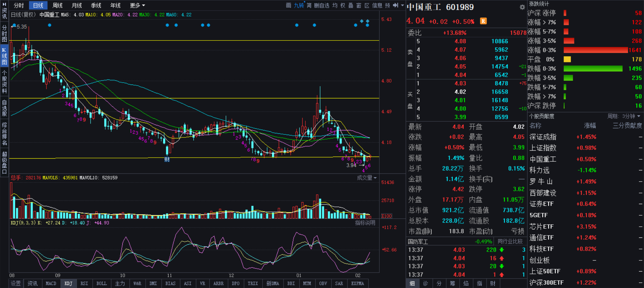Toggle the 权 price adjustment option
644x288 pixels.
343,5
